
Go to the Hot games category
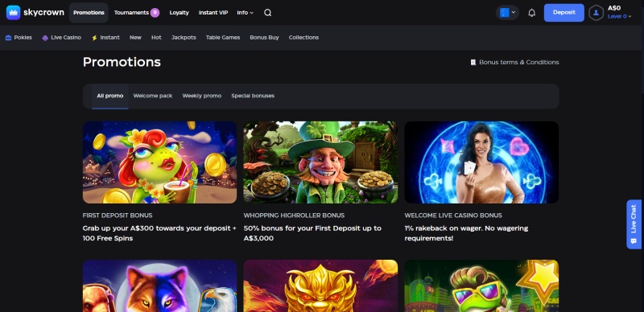point(156,37)
